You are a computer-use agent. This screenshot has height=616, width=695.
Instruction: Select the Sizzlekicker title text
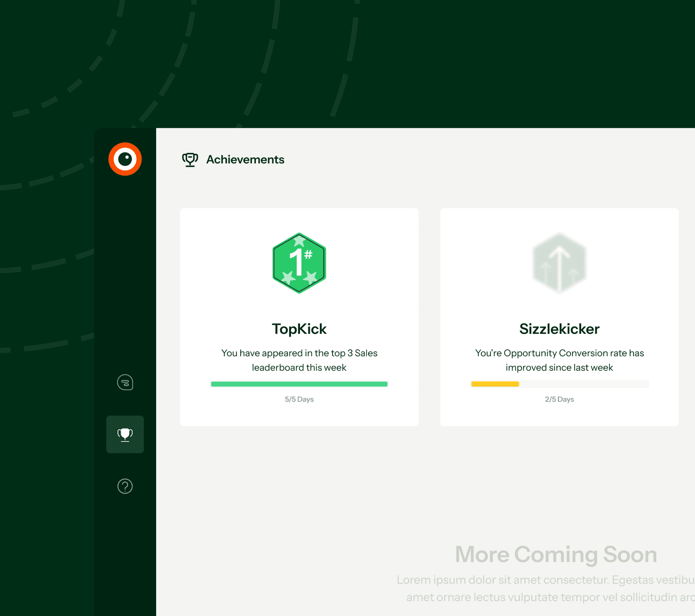[559, 329]
